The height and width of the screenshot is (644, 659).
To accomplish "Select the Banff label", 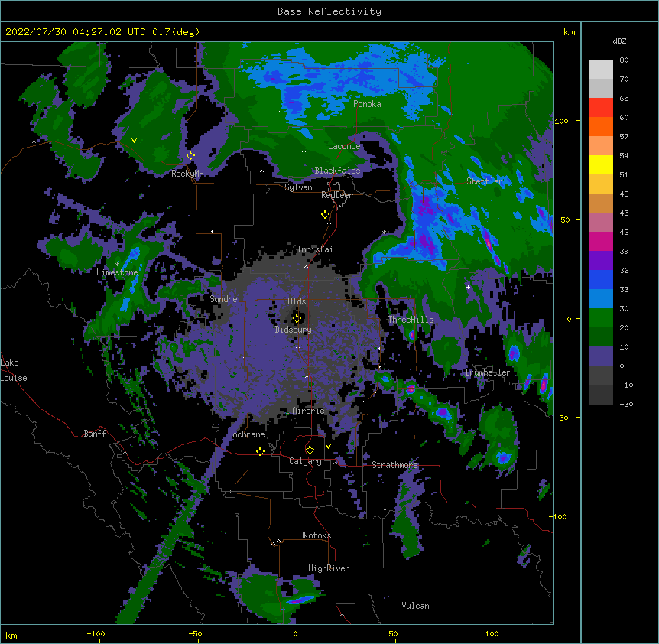I will (x=95, y=434).
